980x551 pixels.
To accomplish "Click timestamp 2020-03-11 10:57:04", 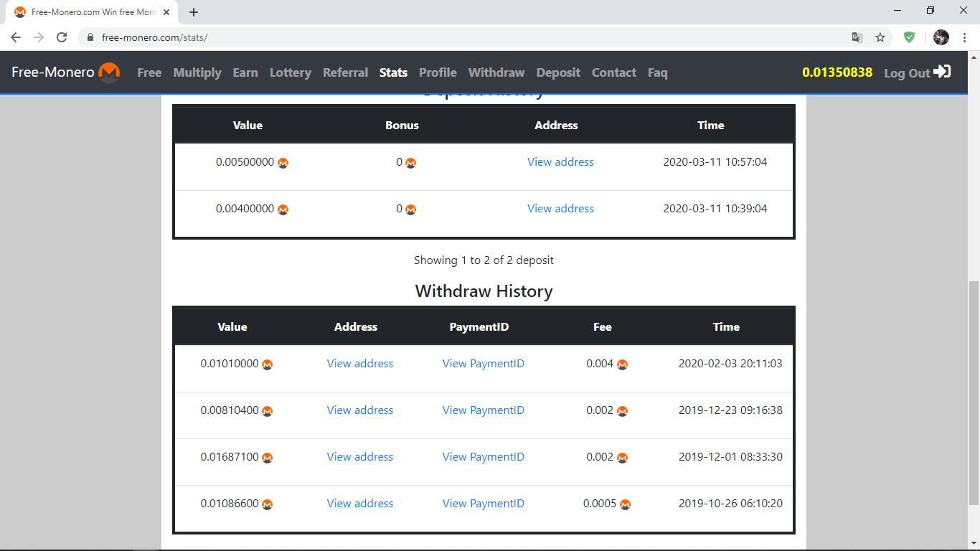I will (715, 162).
